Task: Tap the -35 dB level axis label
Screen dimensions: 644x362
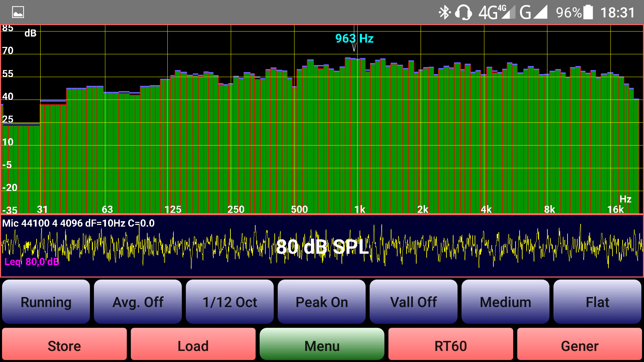Action: click(x=10, y=210)
